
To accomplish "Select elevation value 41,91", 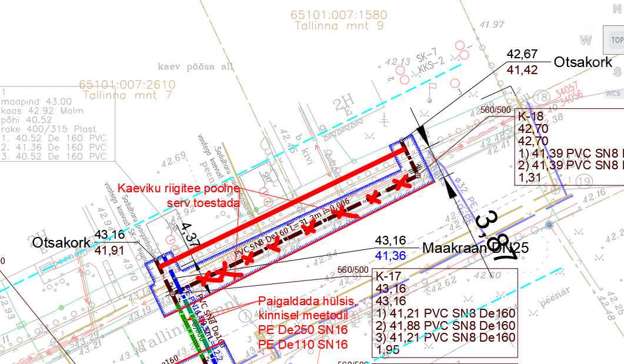I will point(109,251).
